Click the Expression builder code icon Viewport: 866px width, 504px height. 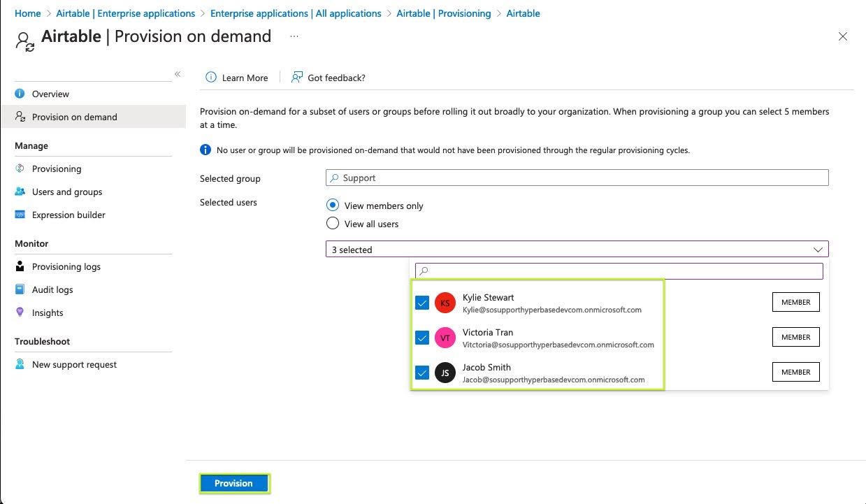click(x=20, y=215)
